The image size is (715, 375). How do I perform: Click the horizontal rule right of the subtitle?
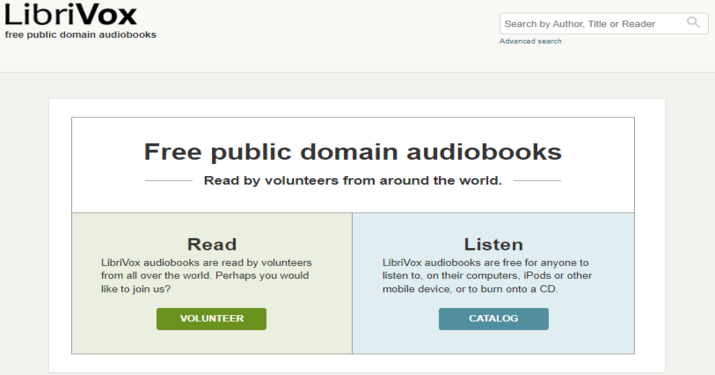537,181
